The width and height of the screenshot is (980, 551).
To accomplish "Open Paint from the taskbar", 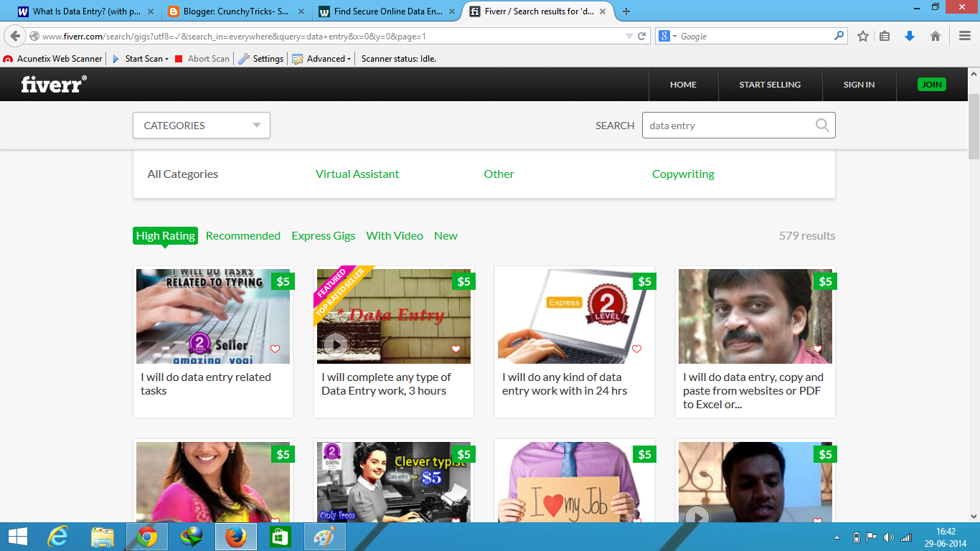I will pos(325,537).
